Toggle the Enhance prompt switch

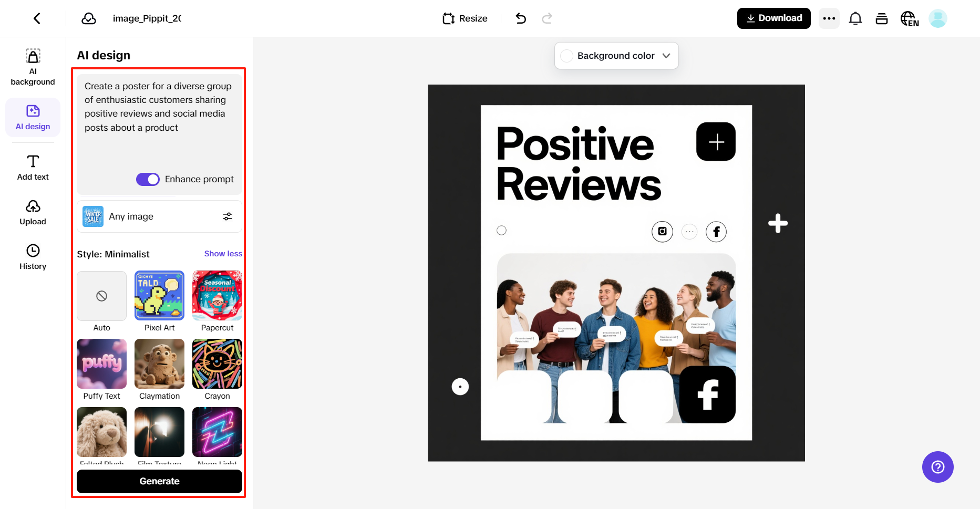148,179
